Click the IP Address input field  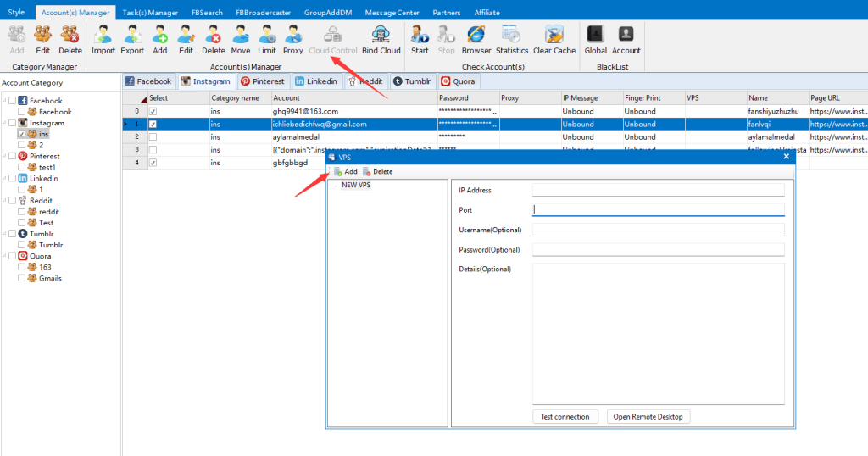pyautogui.click(x=658, y=190)
